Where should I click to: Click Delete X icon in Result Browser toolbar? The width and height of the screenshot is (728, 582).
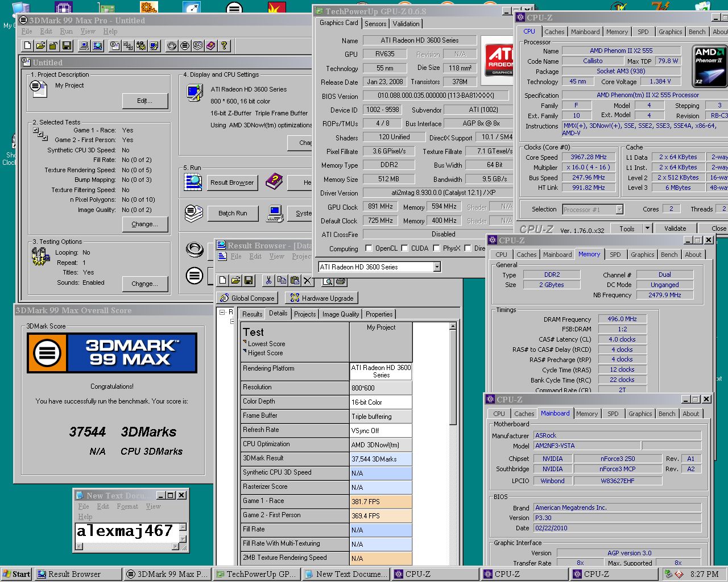tap(308, 280)
